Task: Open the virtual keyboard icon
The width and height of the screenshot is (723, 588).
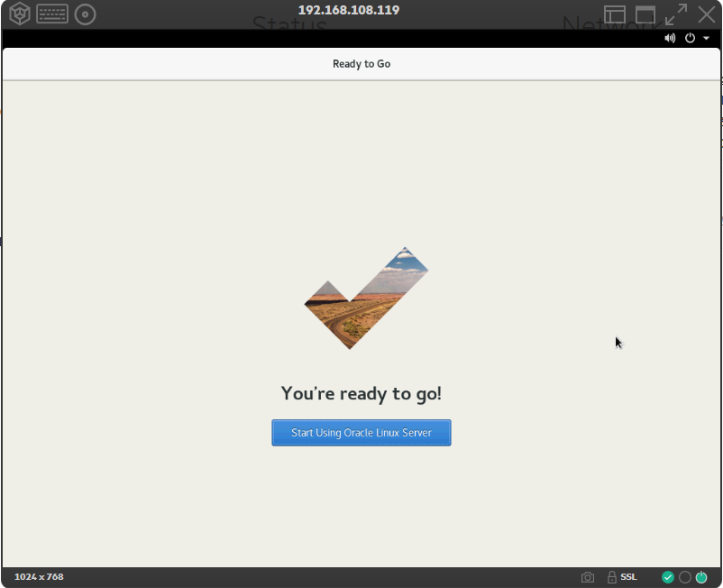Action: pos(52,14)
